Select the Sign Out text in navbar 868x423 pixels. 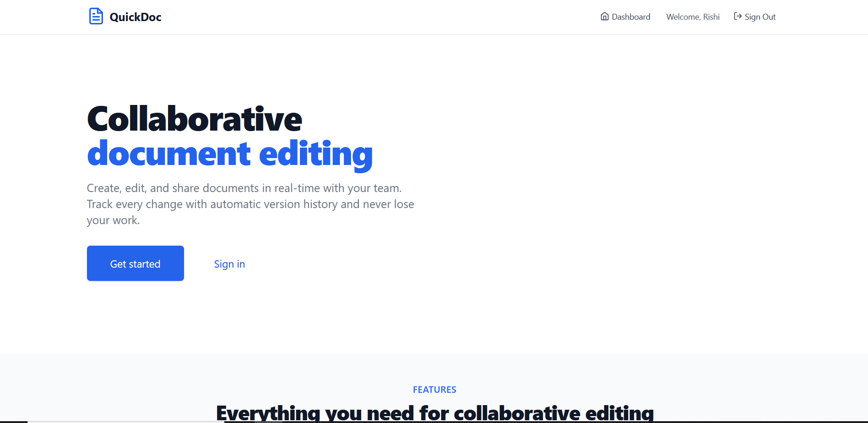point(760,17)
